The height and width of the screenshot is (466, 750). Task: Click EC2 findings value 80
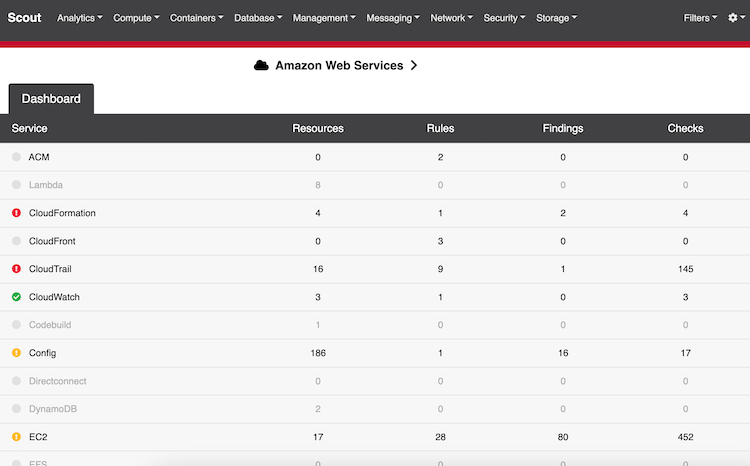pos(563,437)
